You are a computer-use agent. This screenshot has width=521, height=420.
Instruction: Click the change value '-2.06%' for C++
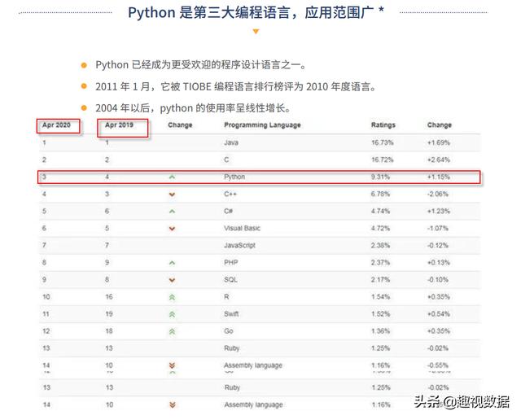(x=438, y=194)
